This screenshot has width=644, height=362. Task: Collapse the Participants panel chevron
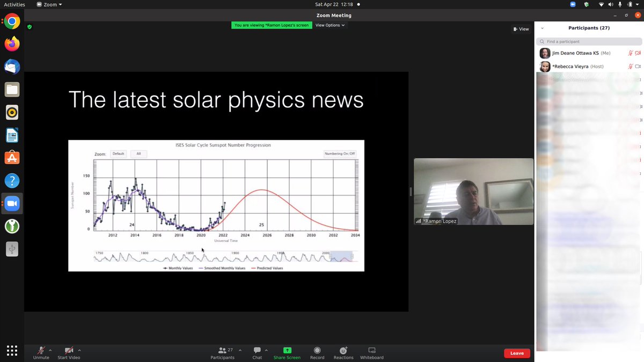pyautogui.click(x=542, y=28)
